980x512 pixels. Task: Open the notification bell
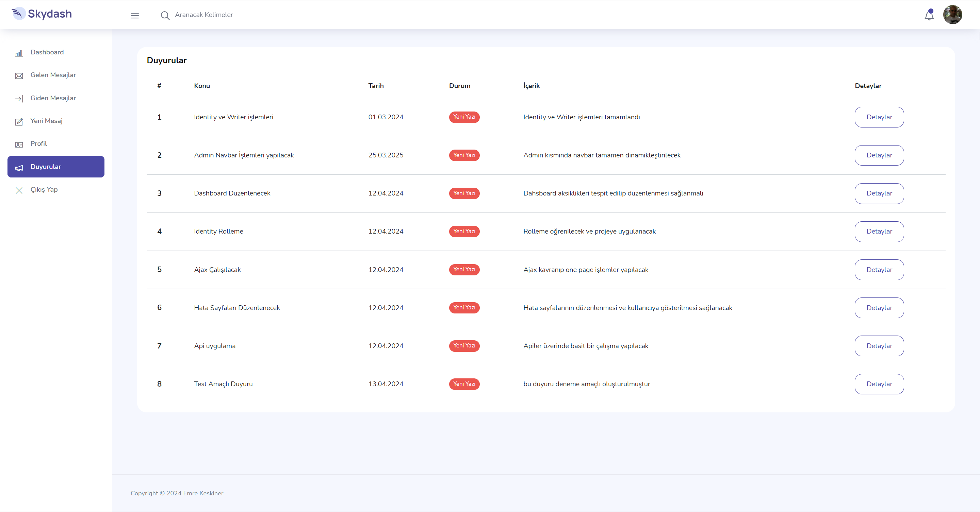coord(929,15)
